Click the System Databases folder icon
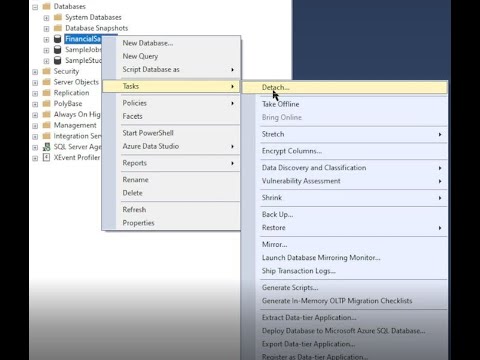 [x=58, y=17]
